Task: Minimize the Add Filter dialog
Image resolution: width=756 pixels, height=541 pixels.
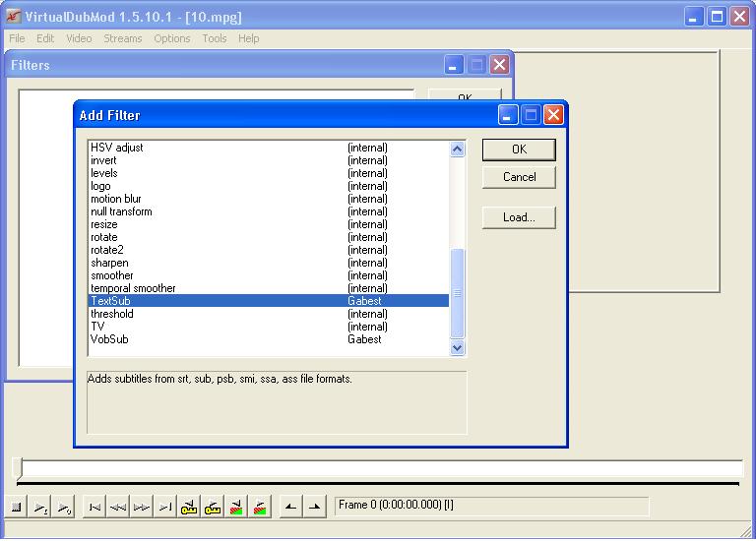Action: click(x=508, y=115)
